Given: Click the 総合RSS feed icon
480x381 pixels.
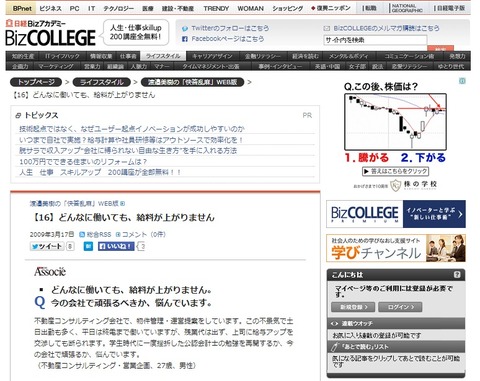Looking at the screenshot, I should [82, 235].
